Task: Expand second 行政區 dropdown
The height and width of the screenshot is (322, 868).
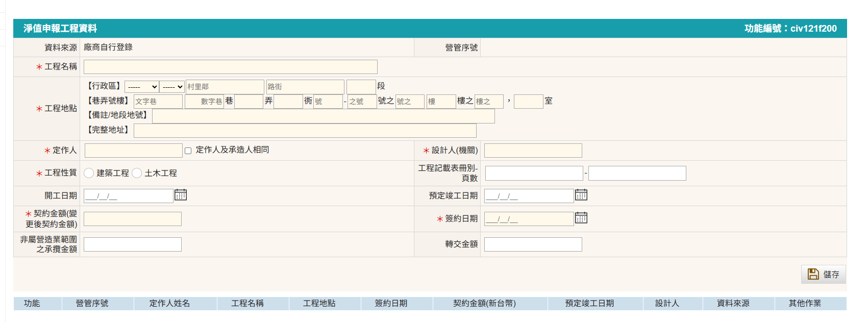Action: point(172,87)
